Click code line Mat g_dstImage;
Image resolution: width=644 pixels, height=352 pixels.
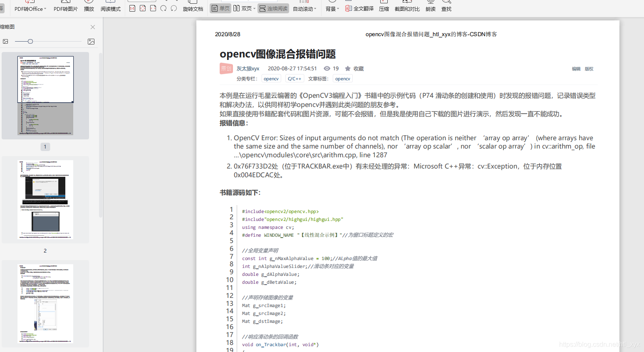click(x=262, y=321)
